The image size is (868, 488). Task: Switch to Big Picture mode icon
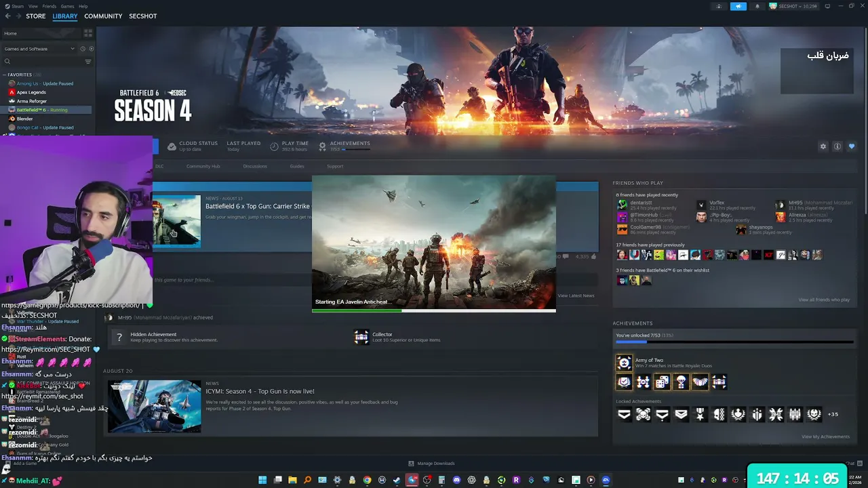pos(827,6)
